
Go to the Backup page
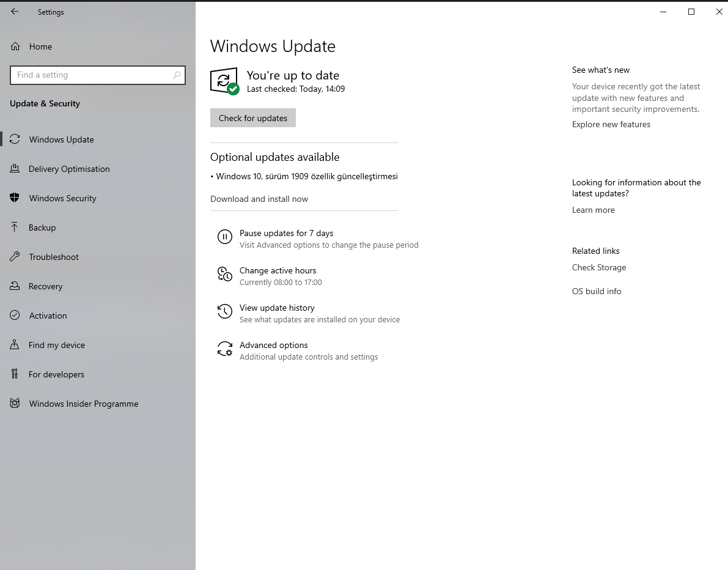click(x=42, y=228)
